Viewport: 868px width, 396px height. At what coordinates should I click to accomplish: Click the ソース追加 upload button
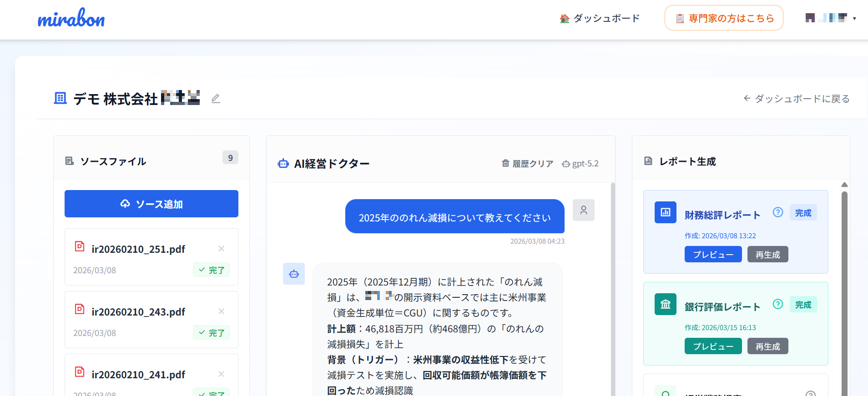coord(151,204)
